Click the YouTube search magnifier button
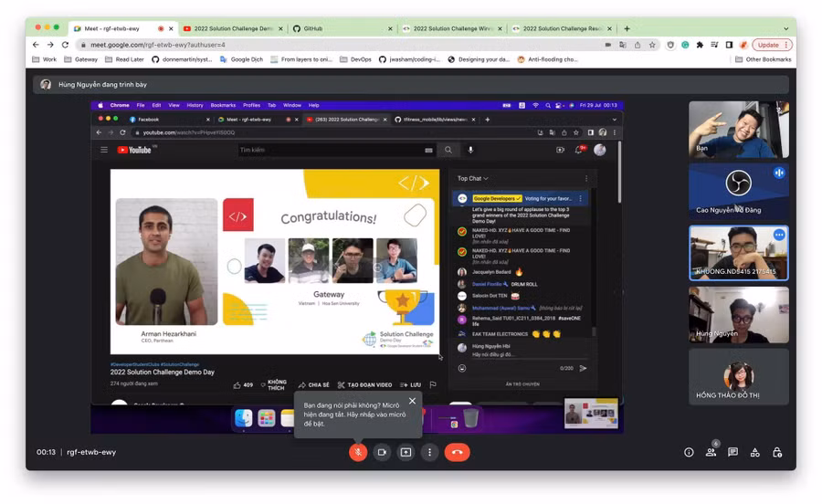Screen dimensions: 822x504 pyautogui.click(x=448, y=150)
